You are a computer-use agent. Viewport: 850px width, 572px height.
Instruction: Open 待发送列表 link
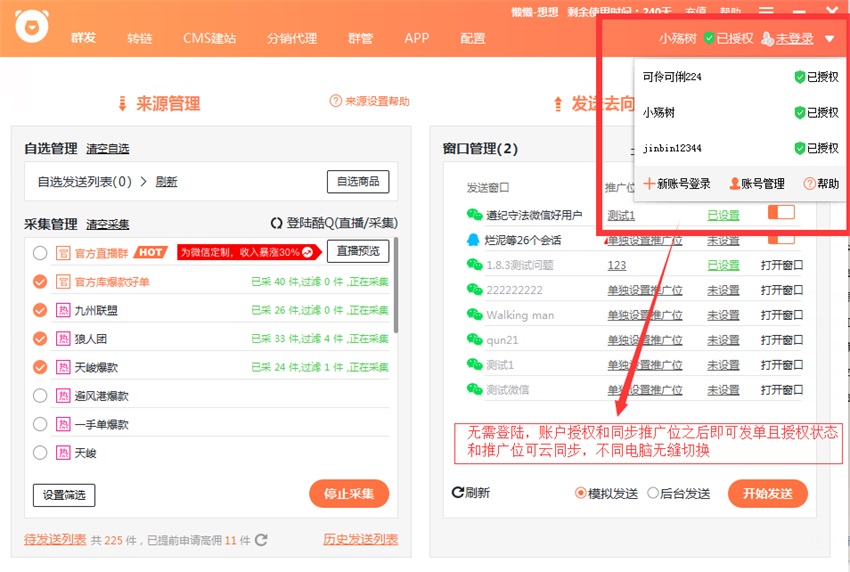pyautogui.click(x=55, y=539)
